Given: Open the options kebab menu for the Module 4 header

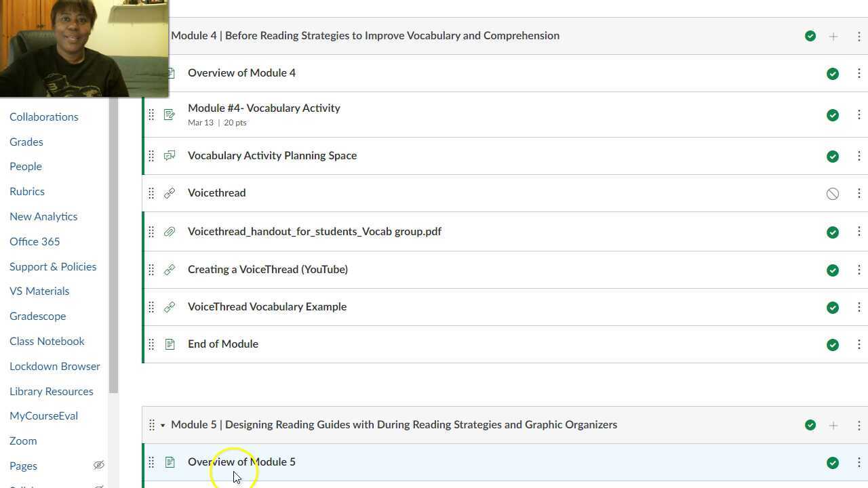Looking at the screenshot, I should [859, 36].
